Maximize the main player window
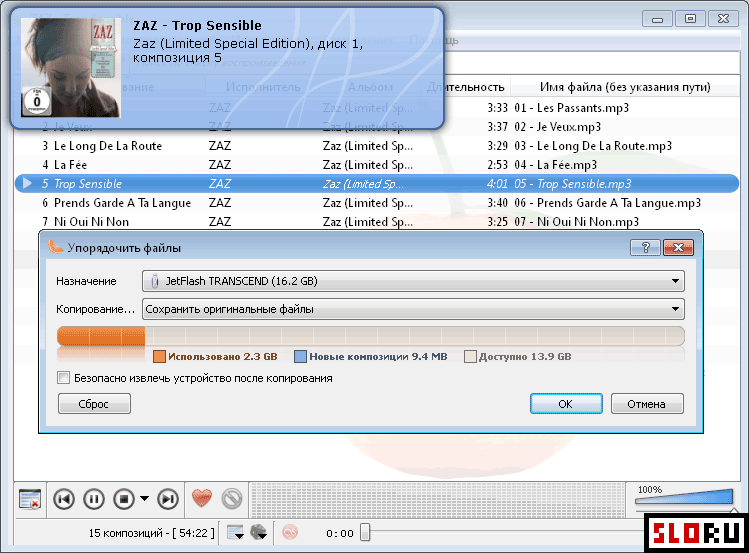The height and width of the screenshot is (553, 749). coord(690,19)
